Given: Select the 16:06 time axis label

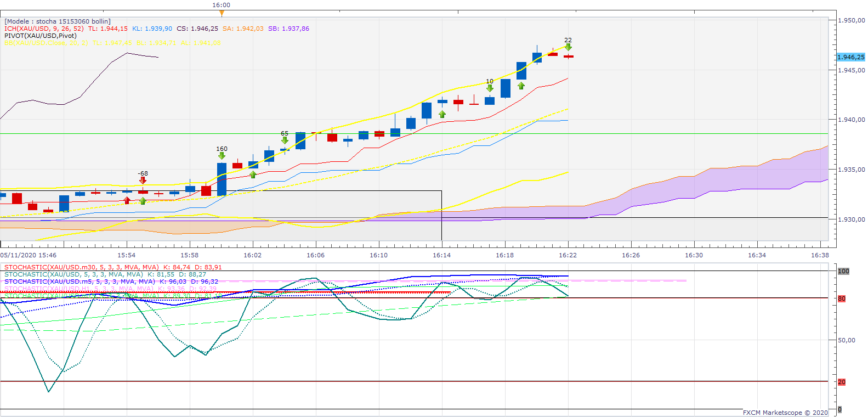Looking at the screenshot, I should 316,255.
